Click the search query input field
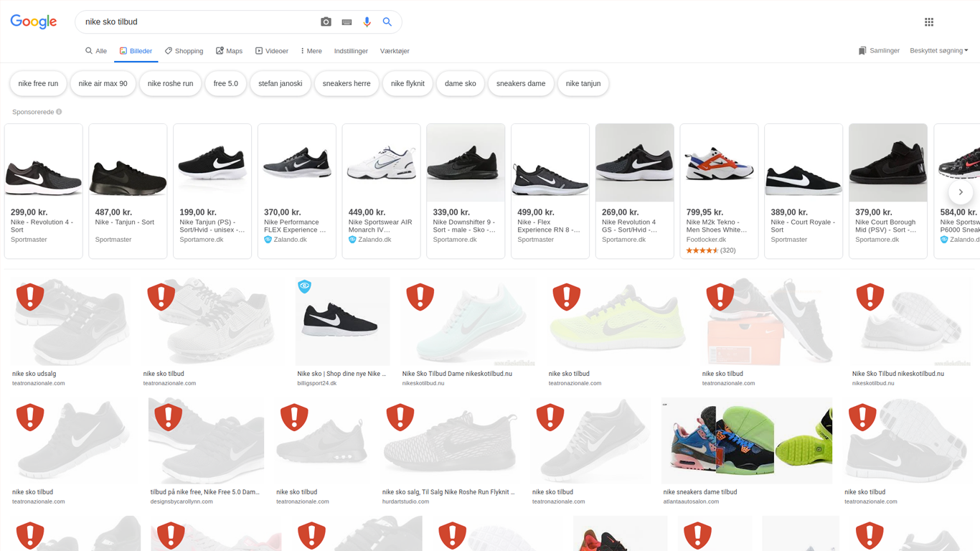 (x=197, y=22)
